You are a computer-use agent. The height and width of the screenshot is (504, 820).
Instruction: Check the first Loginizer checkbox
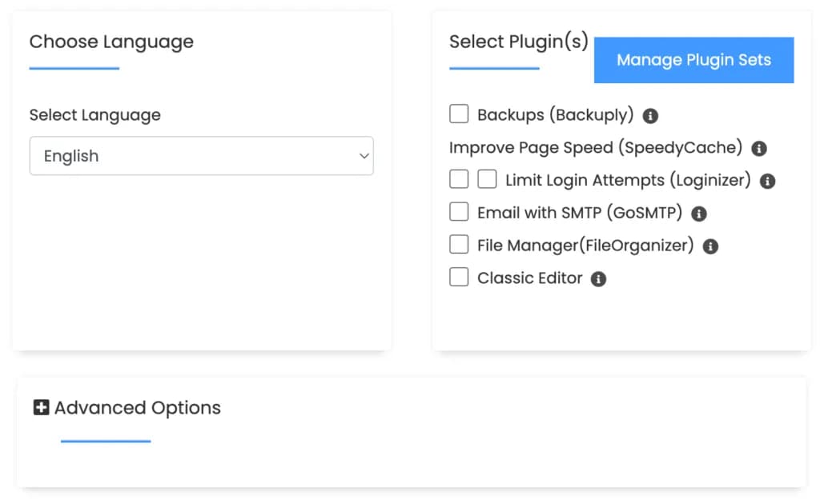(x=458, y=178)
